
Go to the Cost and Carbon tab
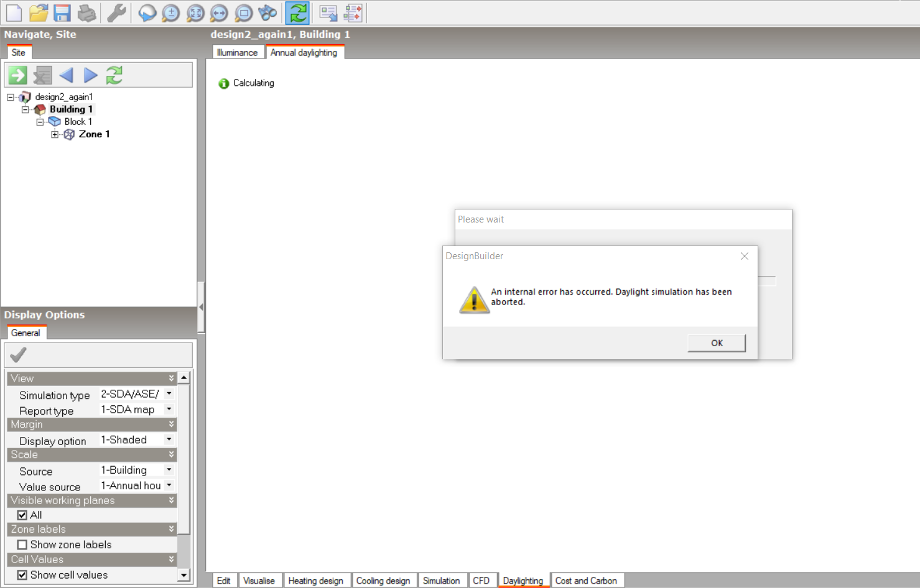586,581
